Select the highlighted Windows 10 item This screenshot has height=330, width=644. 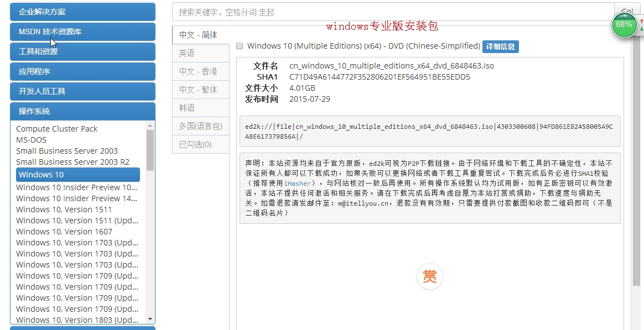[x=78, y=175]
